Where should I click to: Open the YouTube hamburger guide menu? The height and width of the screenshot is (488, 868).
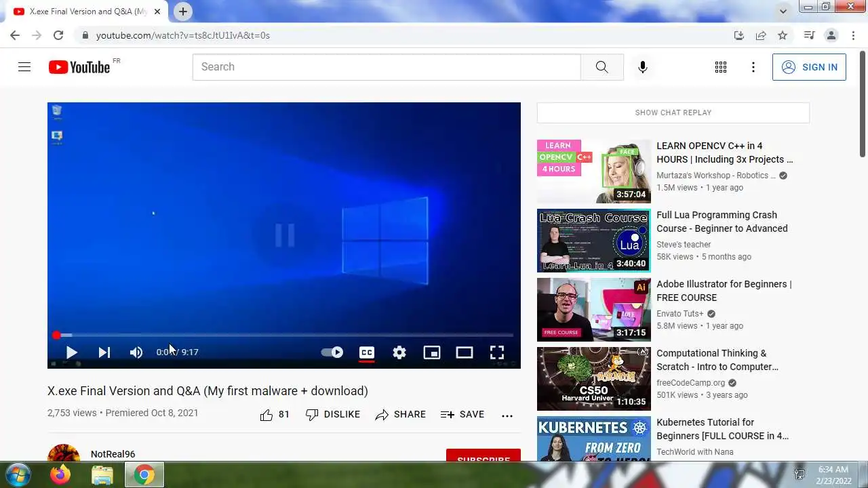point(24,67)
